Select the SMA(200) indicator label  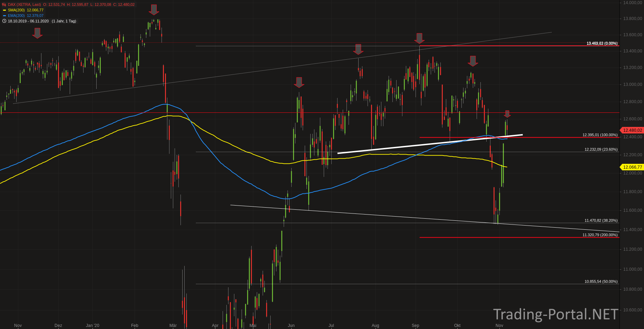click(16, 10)
